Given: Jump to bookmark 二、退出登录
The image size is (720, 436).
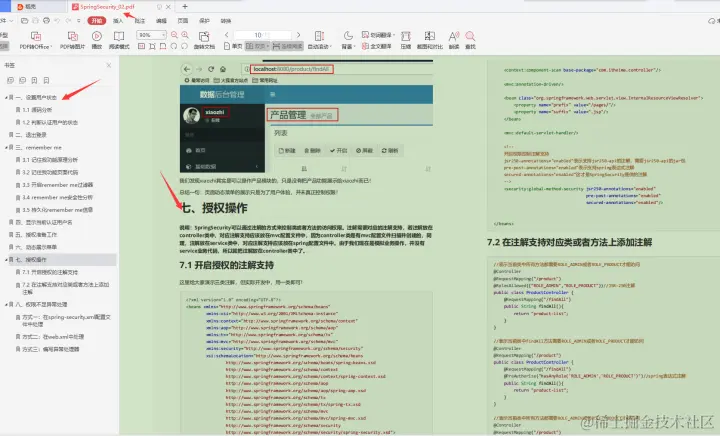Looking at the screenshot, I should tap(31, 135).
